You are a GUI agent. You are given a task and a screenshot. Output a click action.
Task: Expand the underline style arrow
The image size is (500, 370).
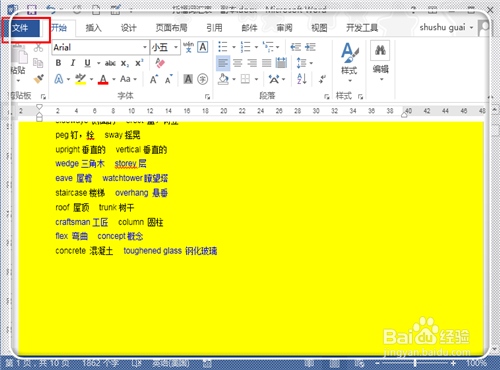tap(99, 63)
